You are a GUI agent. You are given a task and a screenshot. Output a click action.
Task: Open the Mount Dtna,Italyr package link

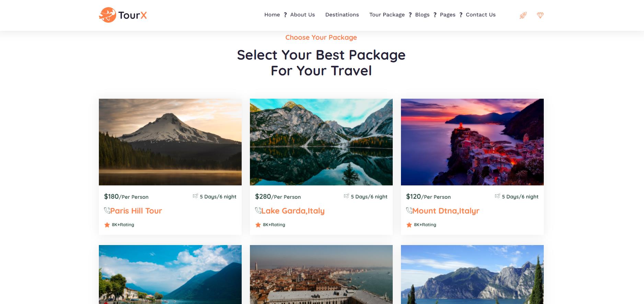[446, 211]
